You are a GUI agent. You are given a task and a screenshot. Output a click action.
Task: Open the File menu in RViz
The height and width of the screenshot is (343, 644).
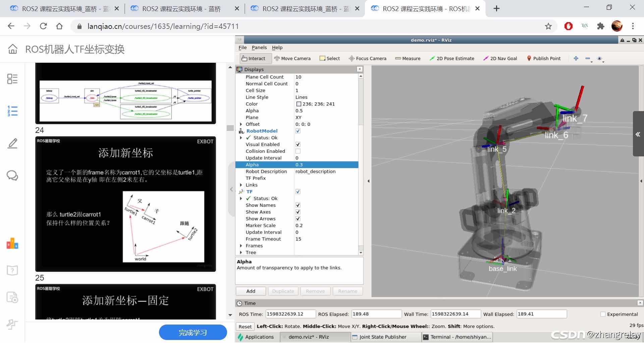(242, 48)
